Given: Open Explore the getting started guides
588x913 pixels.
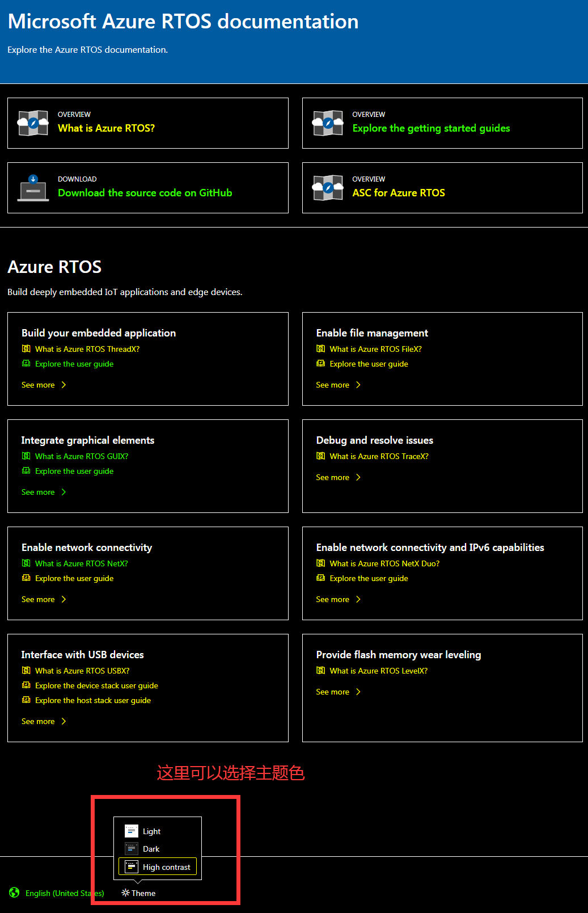Looking at the screenshot, I should pos(431,128).
